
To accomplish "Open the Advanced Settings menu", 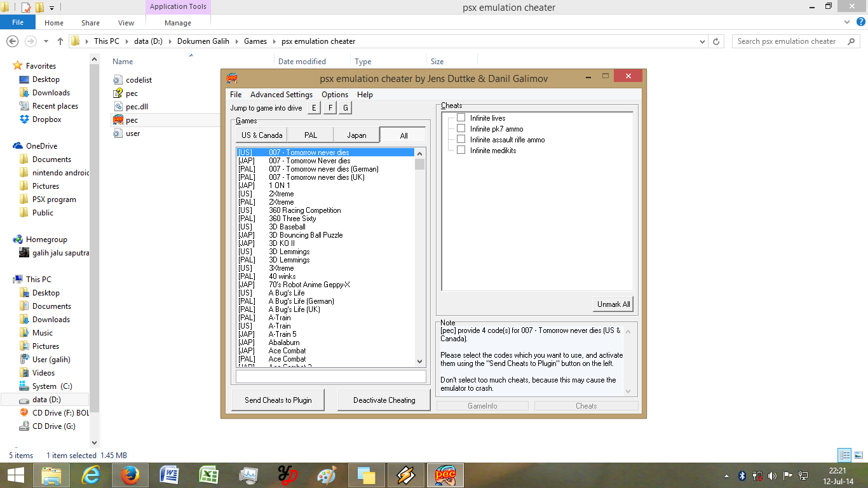I will pos(281,94).
